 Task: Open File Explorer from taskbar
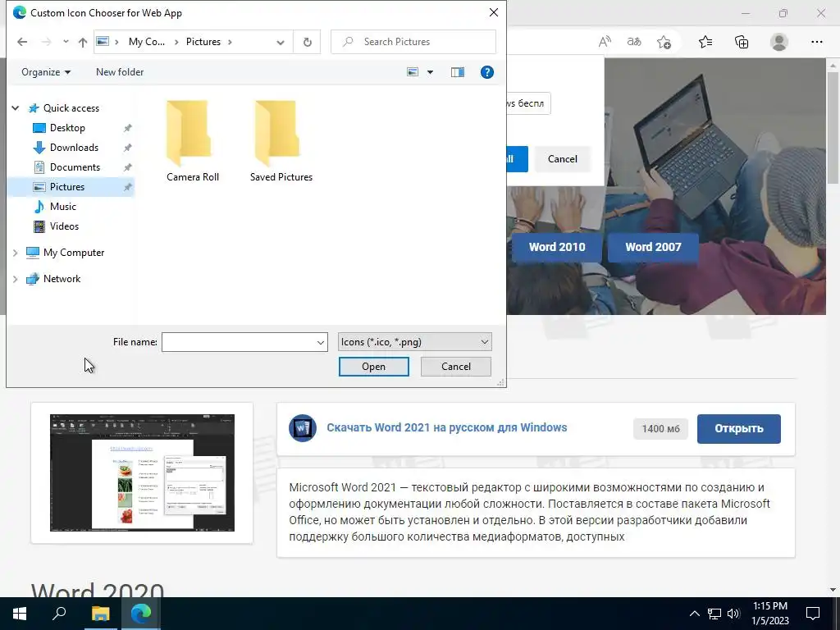point(100,614)
